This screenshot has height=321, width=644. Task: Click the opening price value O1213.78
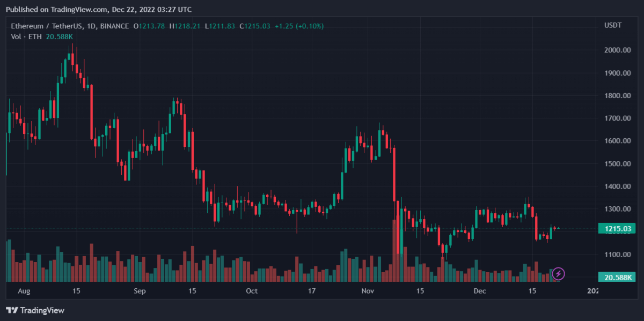tap(150, 26)
